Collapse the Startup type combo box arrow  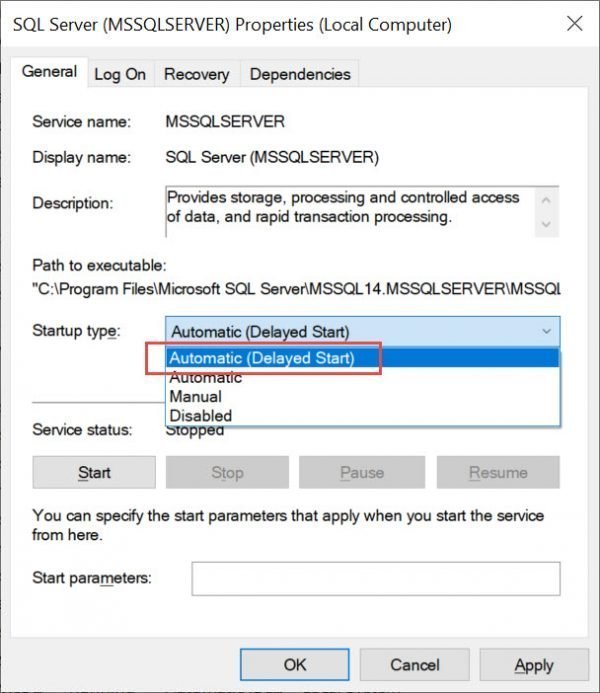tap(546, 331)
